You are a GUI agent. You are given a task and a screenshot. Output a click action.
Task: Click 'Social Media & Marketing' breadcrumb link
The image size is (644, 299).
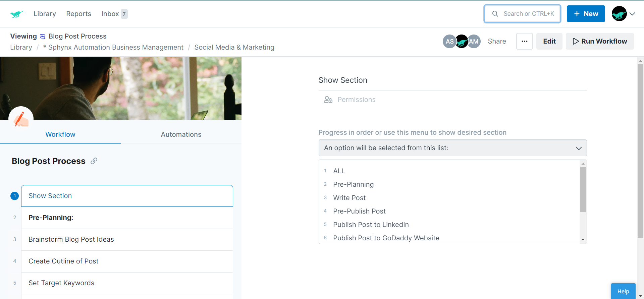point(234,47)
